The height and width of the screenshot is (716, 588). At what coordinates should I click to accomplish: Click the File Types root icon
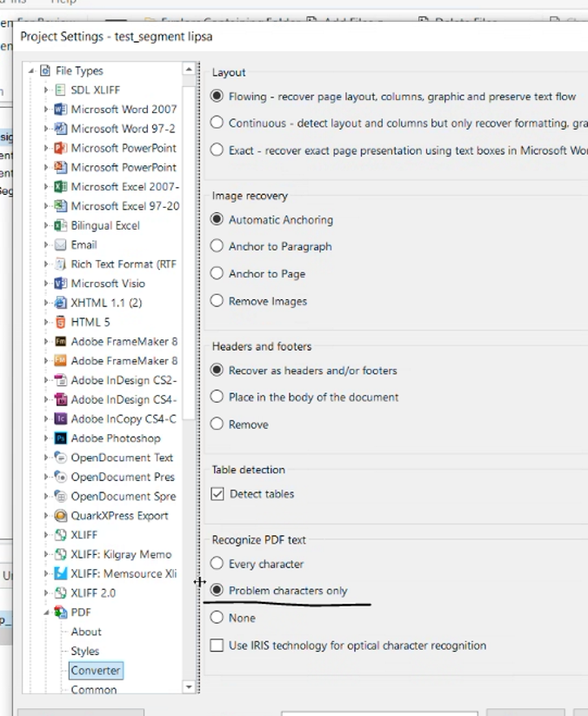45,70
